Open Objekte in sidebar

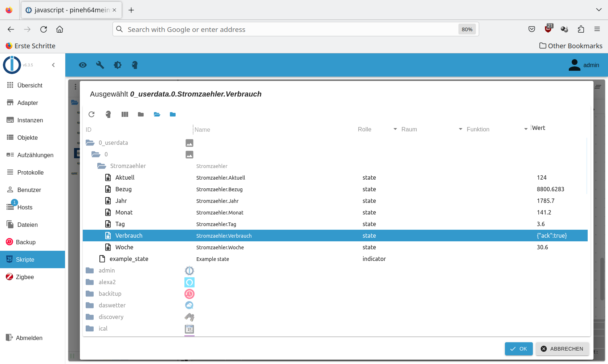point(33,138)
